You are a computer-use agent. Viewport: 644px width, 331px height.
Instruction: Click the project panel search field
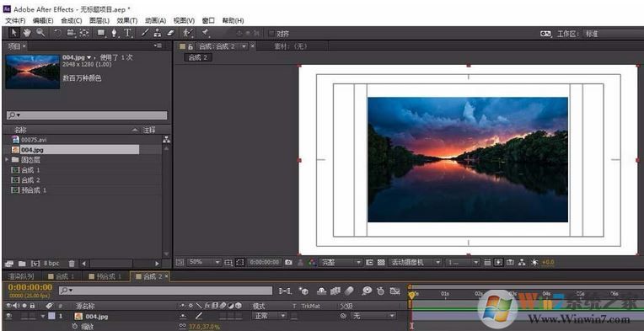point(87,115)
